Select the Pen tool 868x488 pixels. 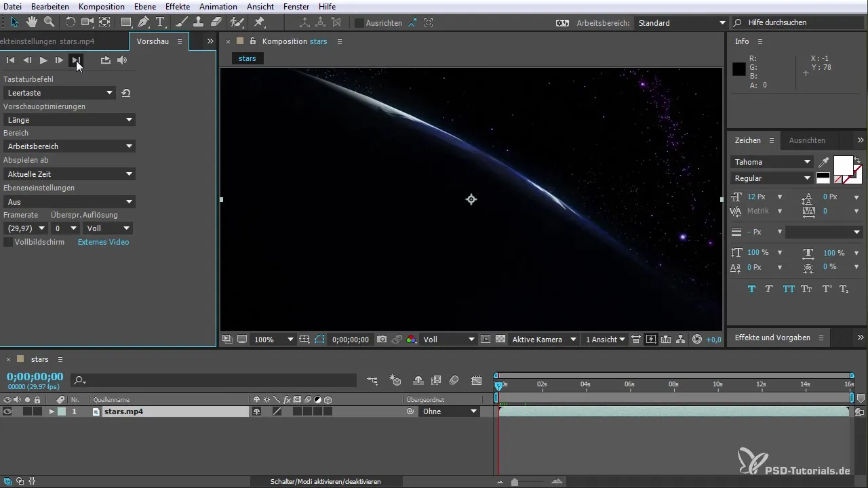pyautogui.click(x=144, y=22)
